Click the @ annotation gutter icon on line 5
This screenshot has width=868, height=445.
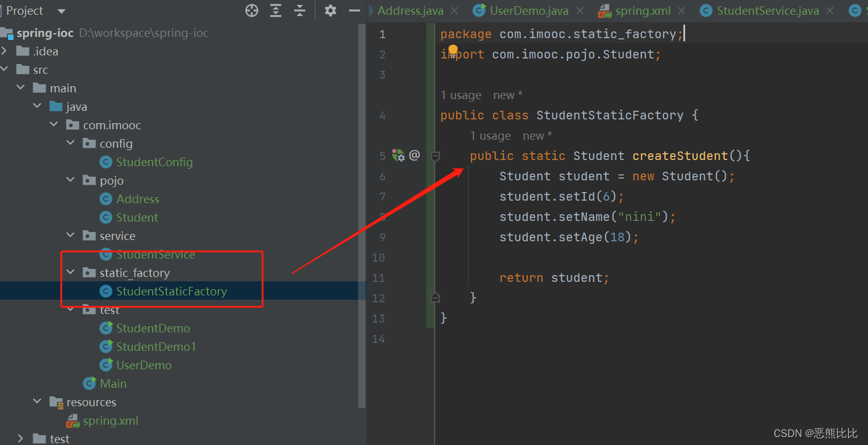[414, 156]
